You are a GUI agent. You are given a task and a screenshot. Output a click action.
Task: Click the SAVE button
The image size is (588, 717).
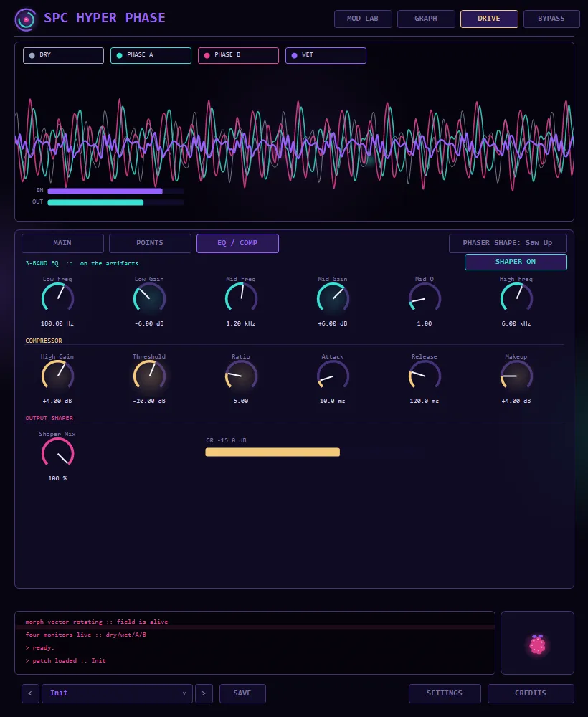pyautogui.click(x=242, y=693)
